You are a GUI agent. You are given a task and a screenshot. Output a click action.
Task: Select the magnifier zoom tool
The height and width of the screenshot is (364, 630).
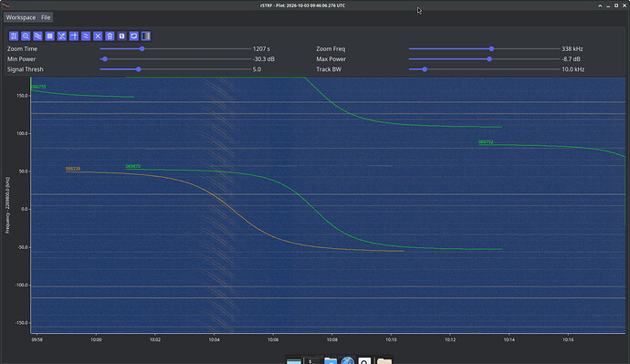coord(26,36)
